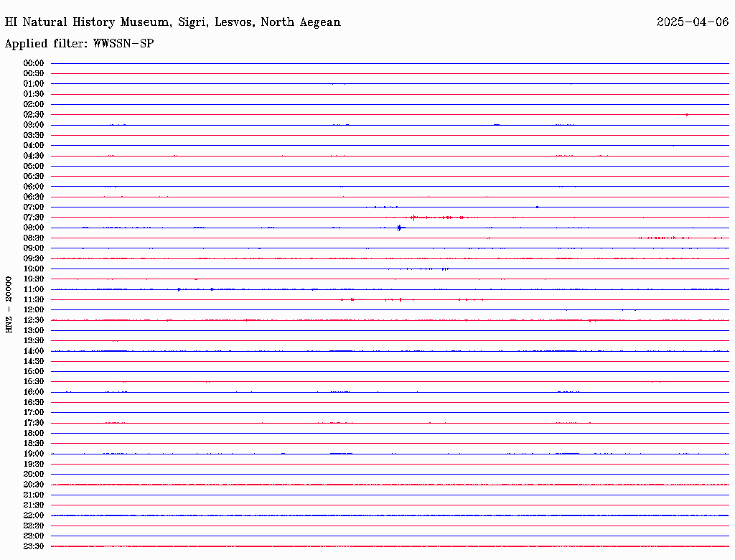Click the 03:00 time label
The image size is (735, 560).
point(34,125)
